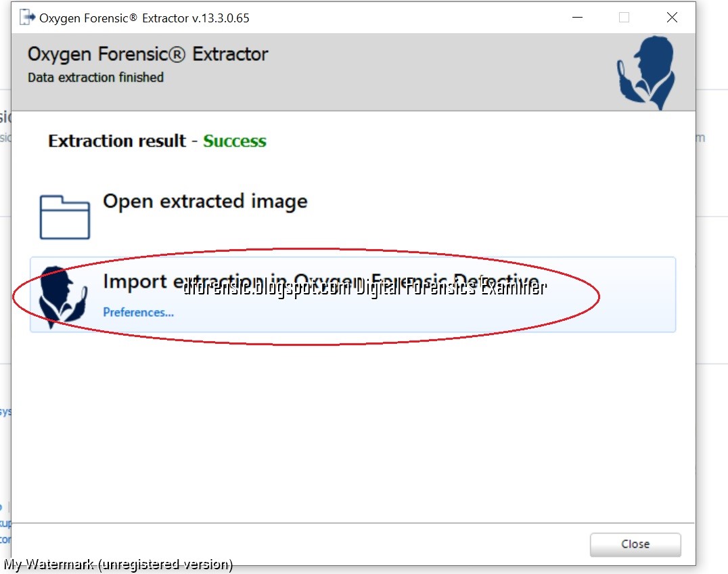This screenshot has width=728, height=574.
Task: Open extracted image folder icon
Action: (64, 217)
